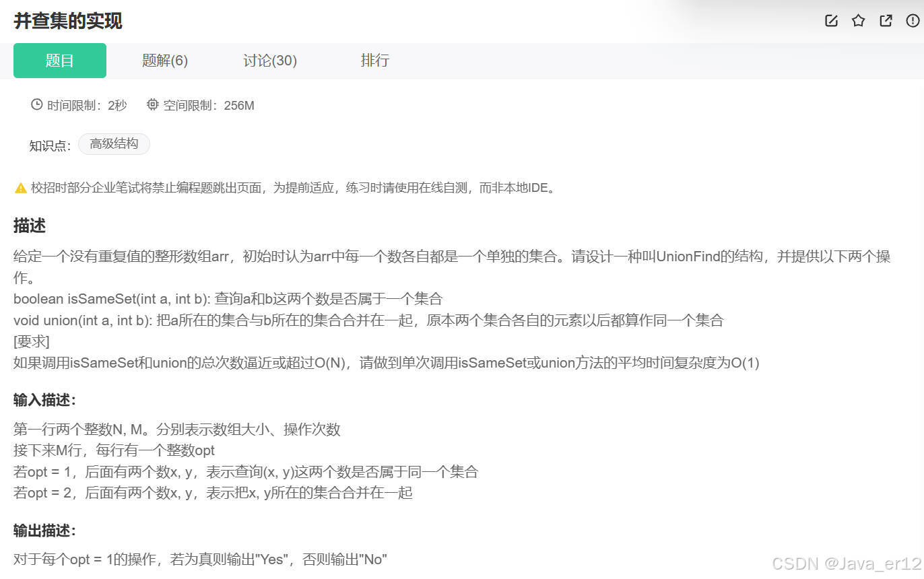924x579 pixels.
Task: Click the 描述 section heading
Action: 29,226
